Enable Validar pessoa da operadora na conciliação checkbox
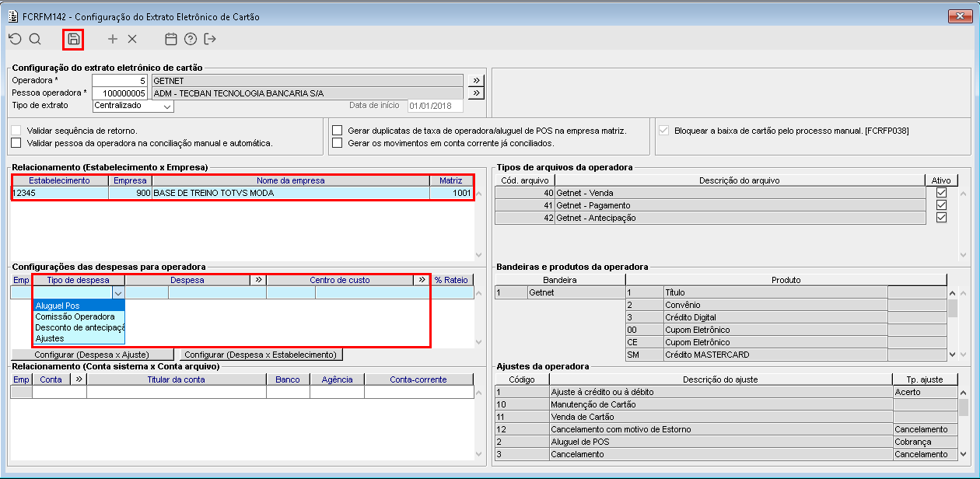The image size is (980, 479). pyautogui.click(x=16, y=143)
